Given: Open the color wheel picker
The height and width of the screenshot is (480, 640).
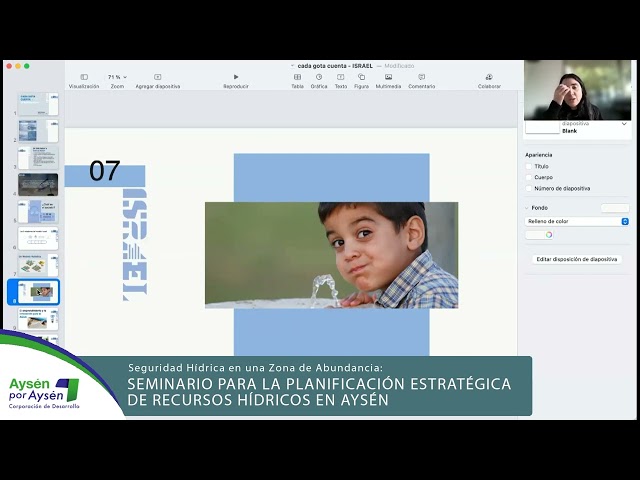Looking at the screenshot, I should 549,235.
